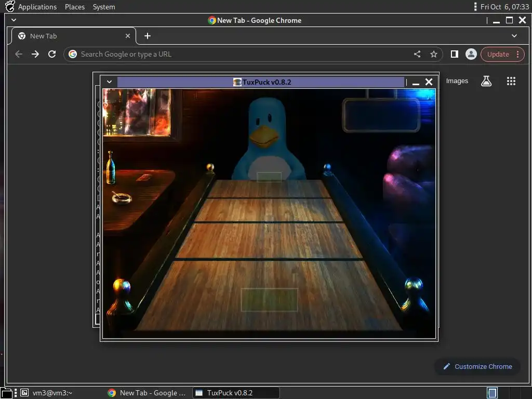
Task: Click the Customize Chrome button
Action: pos(477,366)
